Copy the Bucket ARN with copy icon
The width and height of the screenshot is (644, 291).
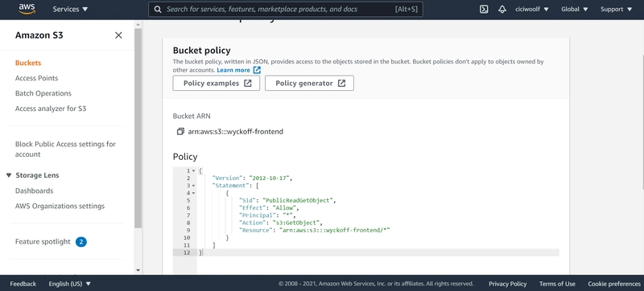coord(180,132)
